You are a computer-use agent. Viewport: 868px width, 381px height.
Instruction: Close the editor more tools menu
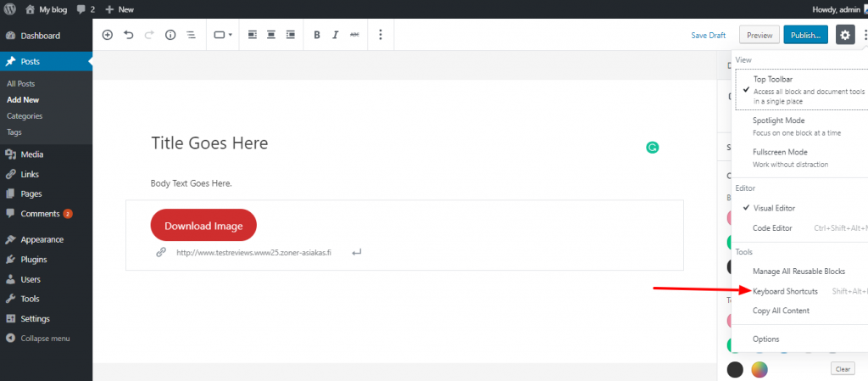tap(865, 35)
